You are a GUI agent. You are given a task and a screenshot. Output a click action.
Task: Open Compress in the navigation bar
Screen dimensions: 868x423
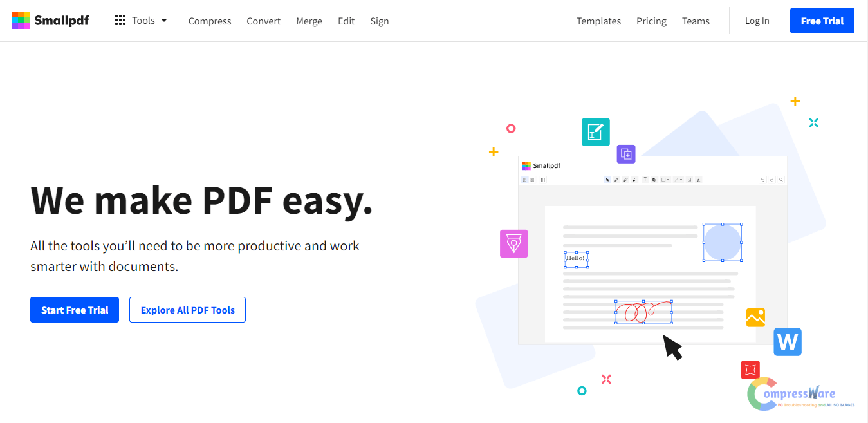[210, 21]
